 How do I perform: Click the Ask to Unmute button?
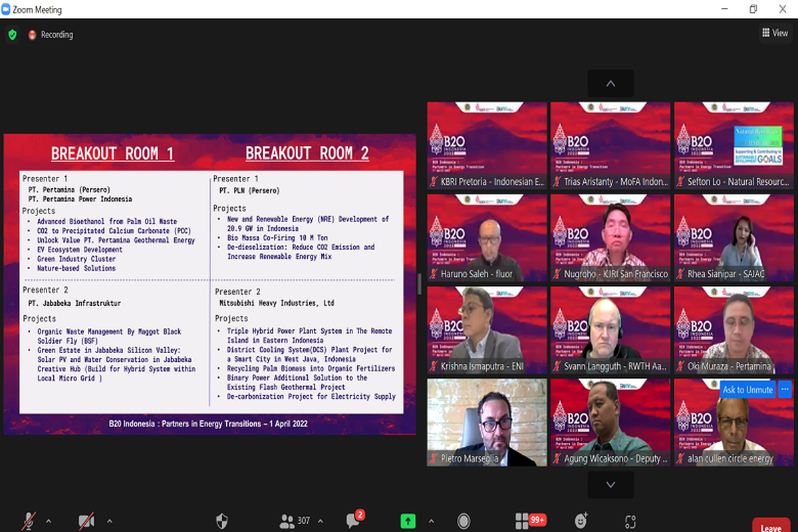747,390
